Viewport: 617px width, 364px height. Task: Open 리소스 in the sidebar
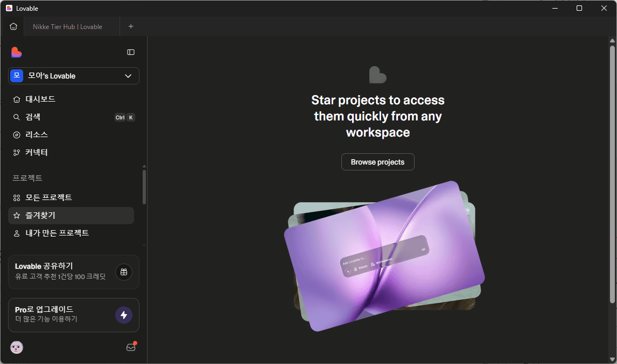(71, 135)
